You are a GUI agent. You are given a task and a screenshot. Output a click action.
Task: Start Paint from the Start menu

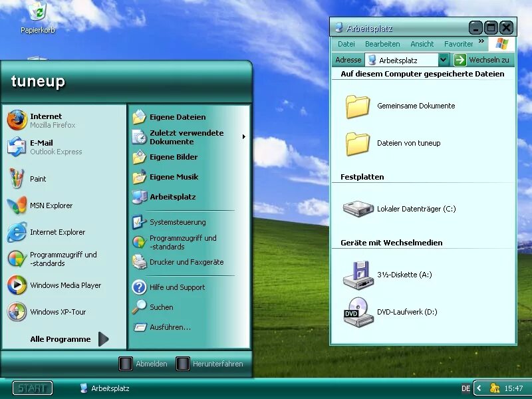27,179
